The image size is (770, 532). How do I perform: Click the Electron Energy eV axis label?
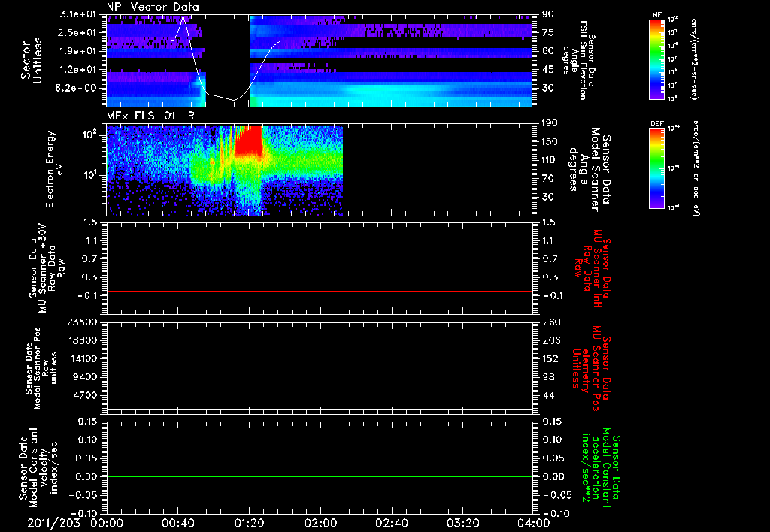[54, 169]
